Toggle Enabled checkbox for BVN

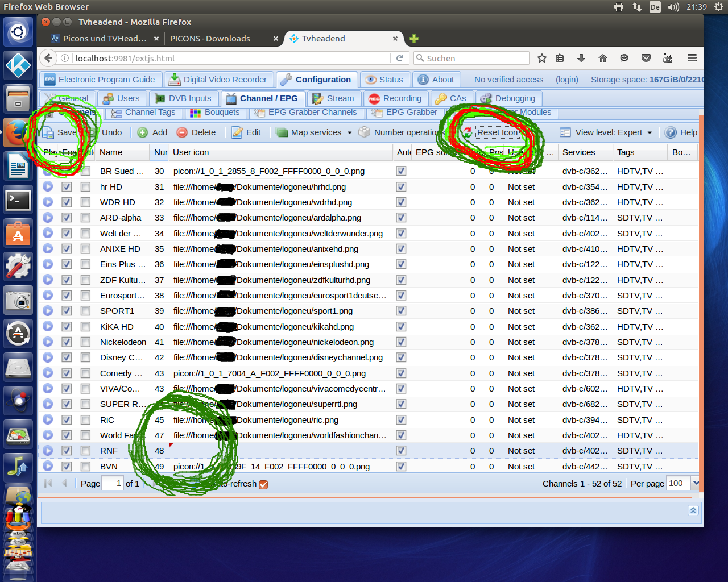[67, 466]
